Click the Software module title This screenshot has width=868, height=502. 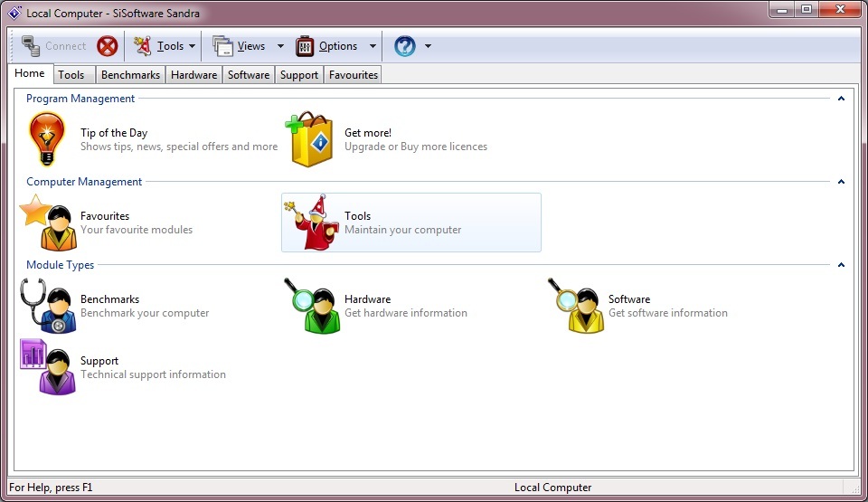click(629, 298)
